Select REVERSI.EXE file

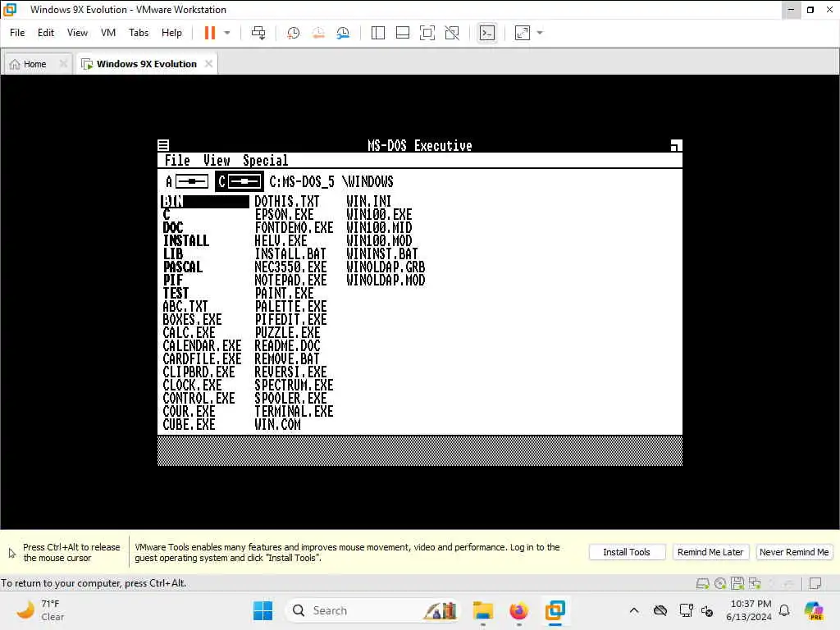tap(290, 372)
